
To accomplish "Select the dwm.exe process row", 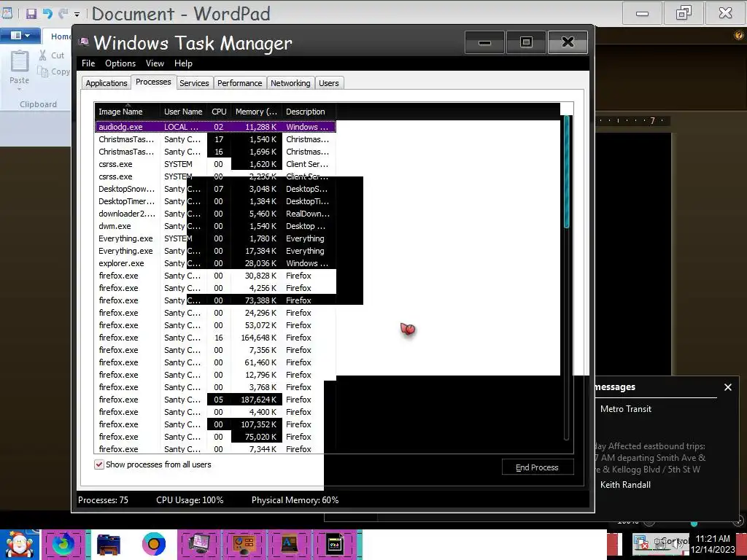I will (215, 226).
